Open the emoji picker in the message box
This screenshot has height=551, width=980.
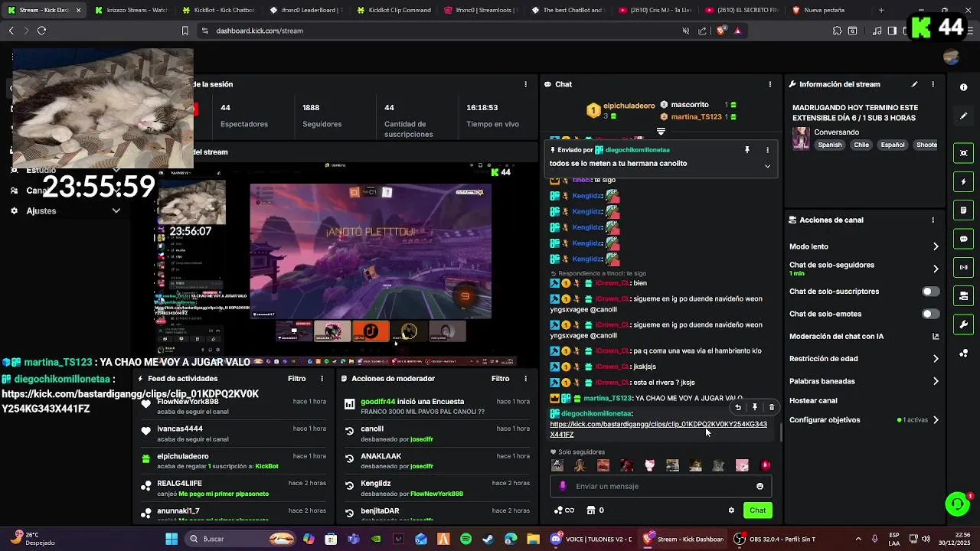click(759, 486)
